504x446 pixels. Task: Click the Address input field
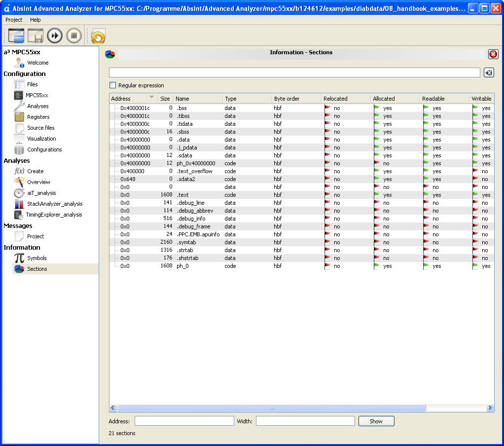pyautogui.click(x=184, y=421)
